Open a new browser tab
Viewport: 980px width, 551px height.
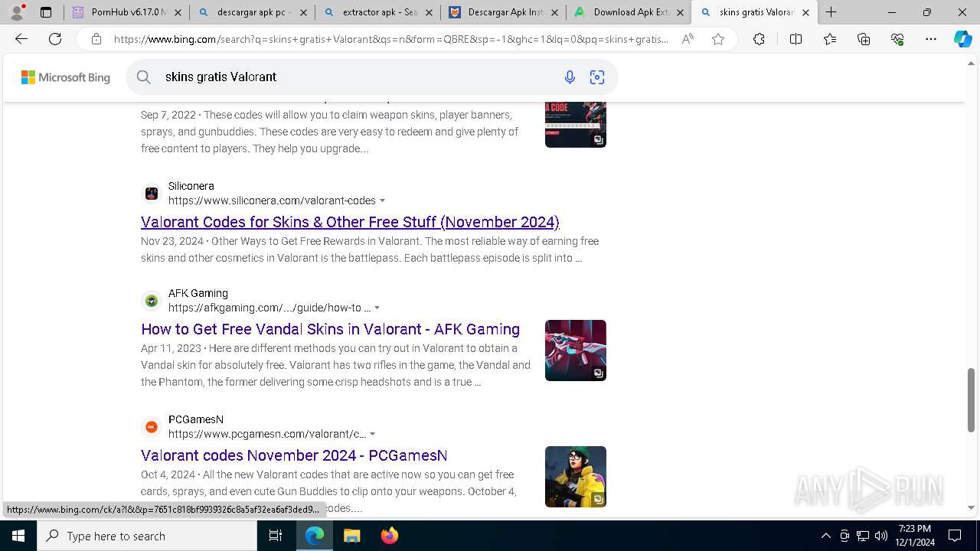coord(831,12)
